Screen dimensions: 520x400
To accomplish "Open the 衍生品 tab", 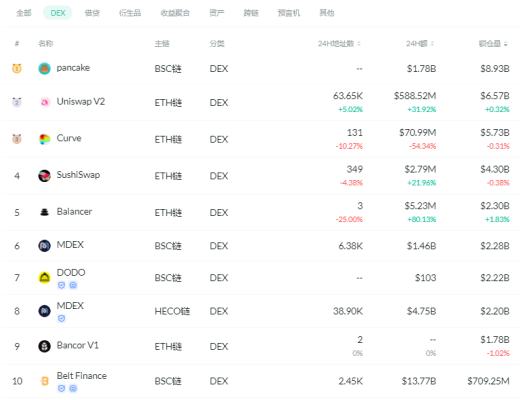I will (130, 13).
